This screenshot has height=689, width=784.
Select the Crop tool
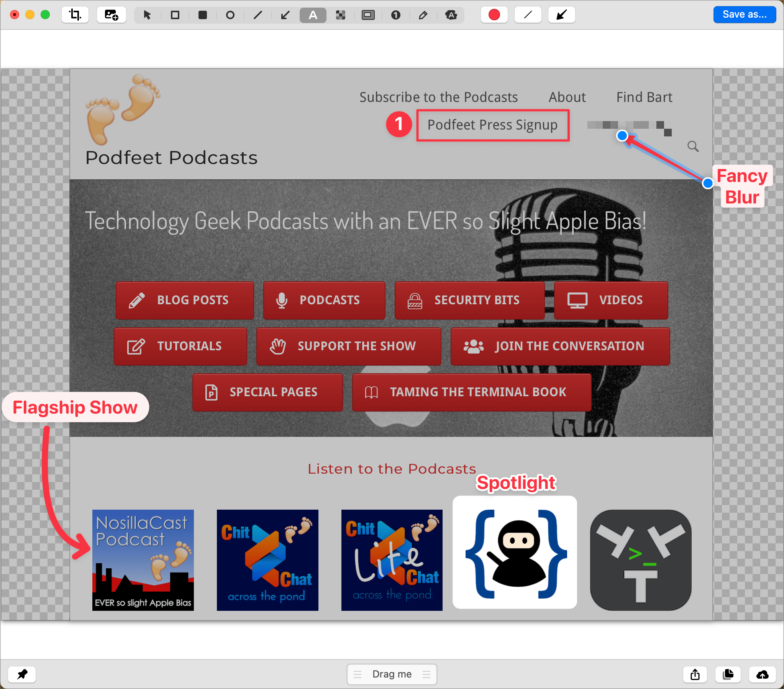tap(75, 15)
